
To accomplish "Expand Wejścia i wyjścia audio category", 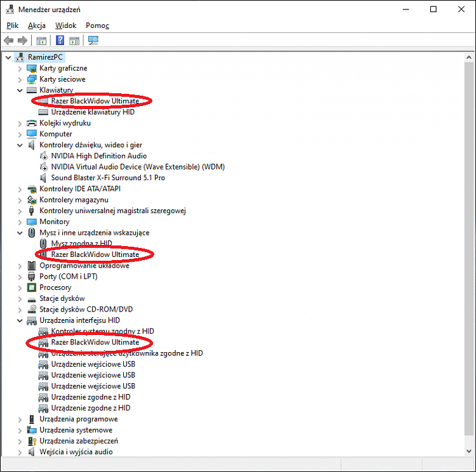I will pyautogui.click(x=20, y=452).
